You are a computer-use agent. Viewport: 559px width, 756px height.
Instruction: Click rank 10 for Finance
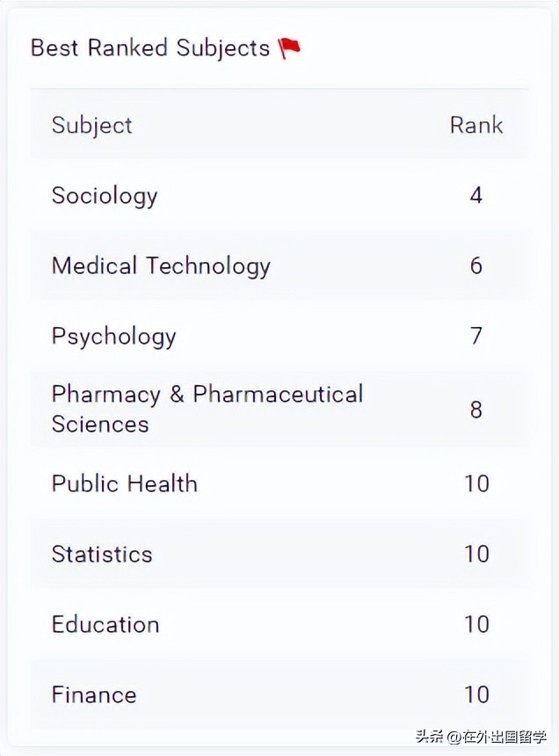(476, 694)
